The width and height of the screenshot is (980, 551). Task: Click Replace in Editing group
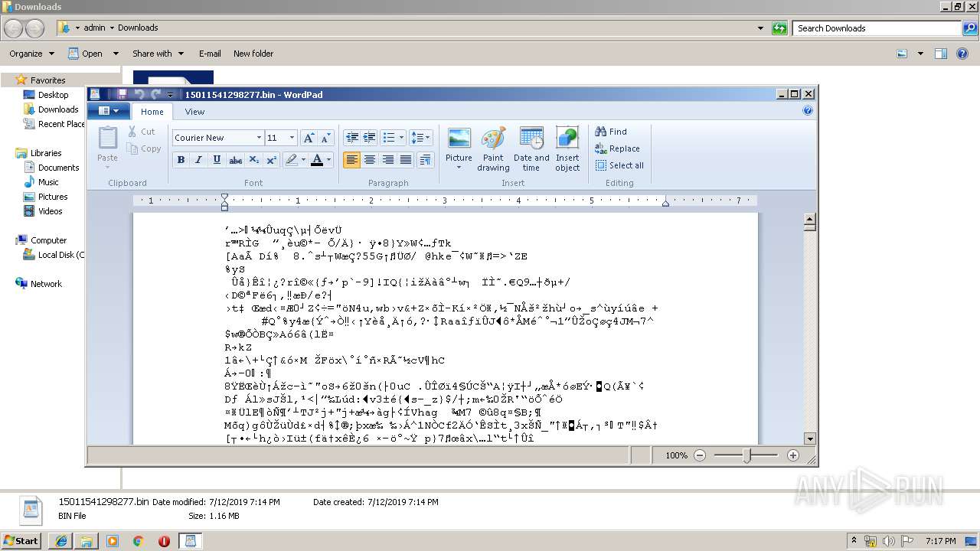(x=617, y=148)
